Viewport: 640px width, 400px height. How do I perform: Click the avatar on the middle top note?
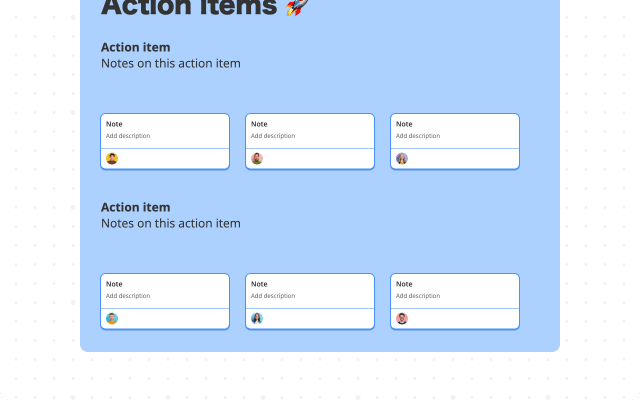pos(257,158)
